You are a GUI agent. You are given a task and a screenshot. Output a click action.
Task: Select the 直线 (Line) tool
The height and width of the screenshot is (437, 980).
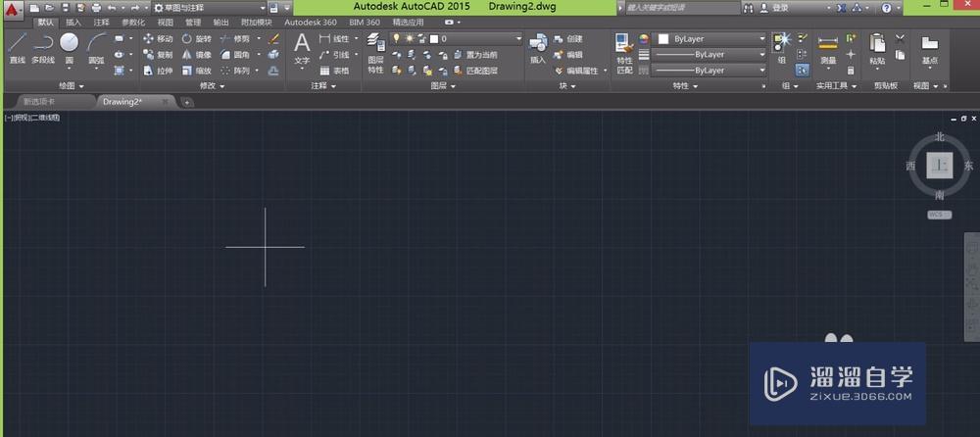pos(17,49)
